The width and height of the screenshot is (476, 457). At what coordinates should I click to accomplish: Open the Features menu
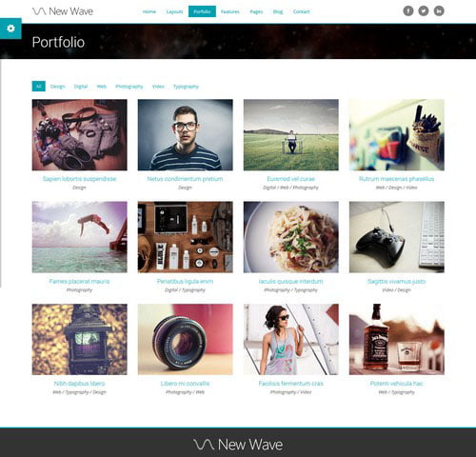[x=230, y=11]
